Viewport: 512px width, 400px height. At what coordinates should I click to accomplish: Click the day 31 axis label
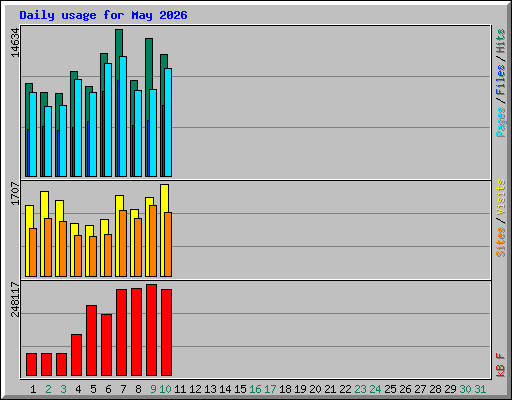pyautogui.click(x=480, y=389)
